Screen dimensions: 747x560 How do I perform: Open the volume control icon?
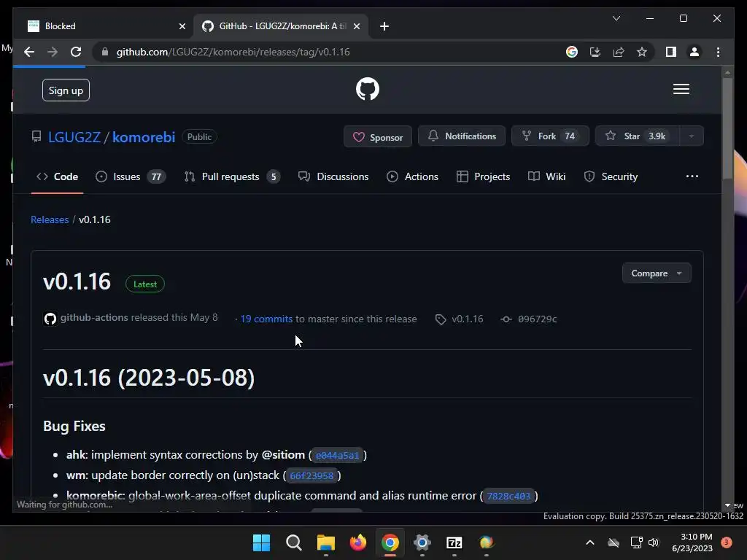pyautogui.click(x=654, y=542)
